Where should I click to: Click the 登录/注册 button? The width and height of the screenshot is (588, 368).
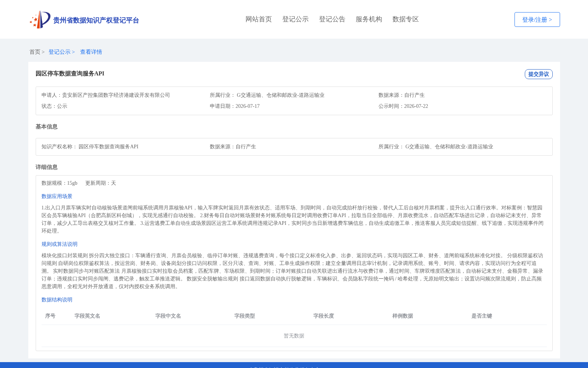[x=537, y=20]
